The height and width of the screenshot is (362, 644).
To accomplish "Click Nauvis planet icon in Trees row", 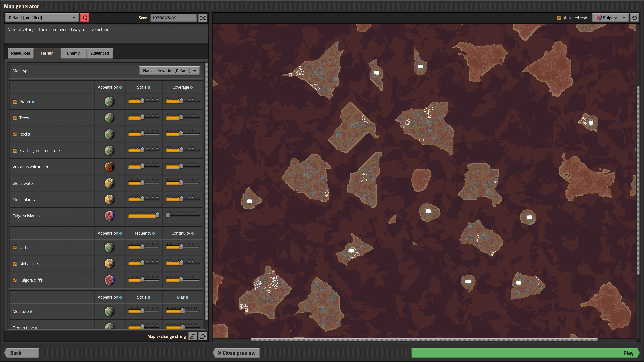I will click(109, 118).
